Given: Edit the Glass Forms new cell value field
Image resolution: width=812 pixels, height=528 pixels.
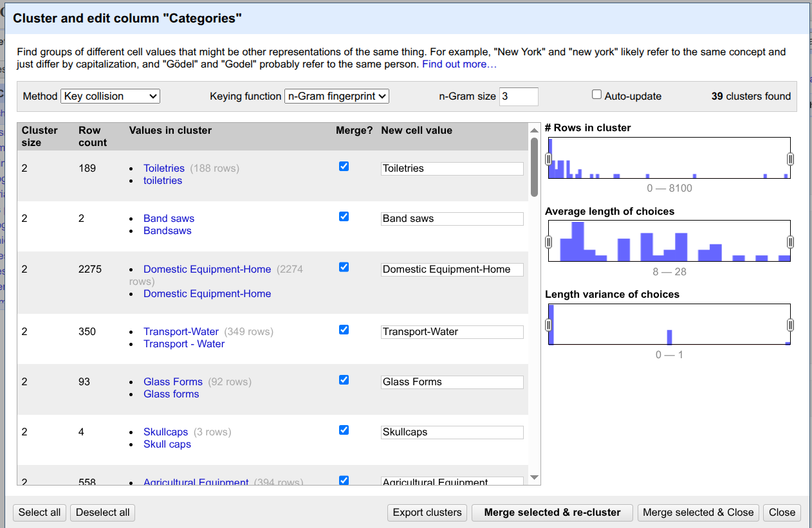Looking at the screenshot, I should pyautogui.click(x=452, y=382).
